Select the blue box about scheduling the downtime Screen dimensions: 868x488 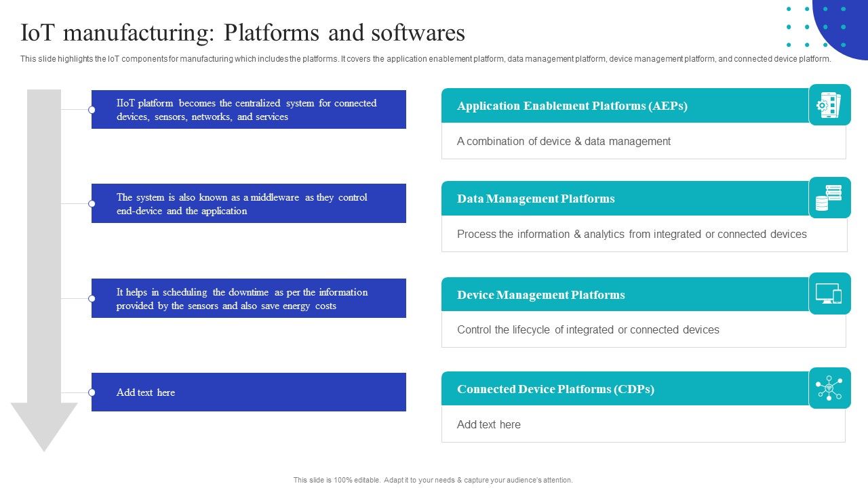pos(249,298)
